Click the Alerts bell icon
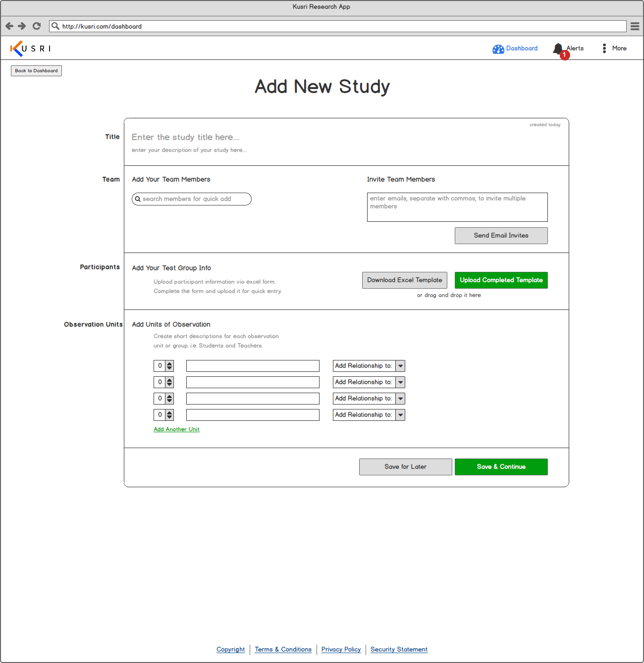644x663 pixels. pyautogui.click(x=558, y=49)
